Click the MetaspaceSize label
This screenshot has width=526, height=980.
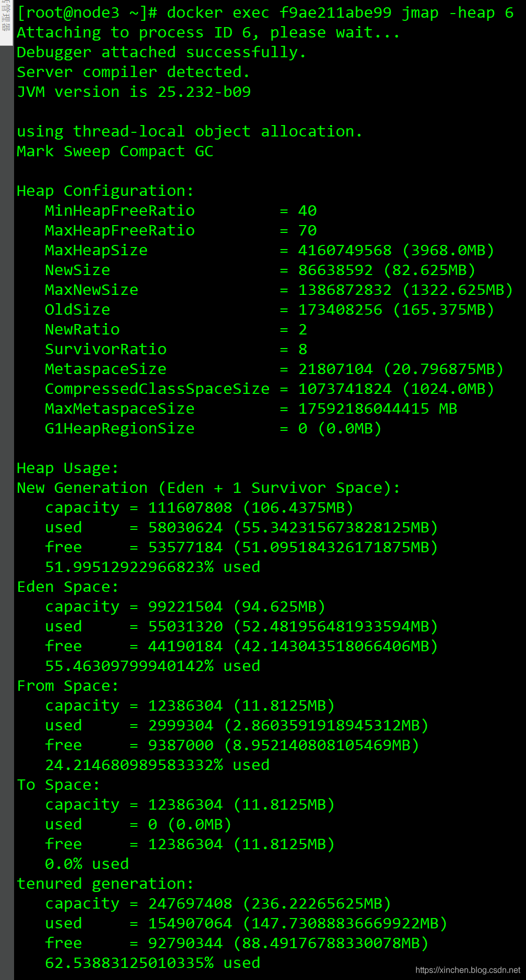tap(106, 369)
